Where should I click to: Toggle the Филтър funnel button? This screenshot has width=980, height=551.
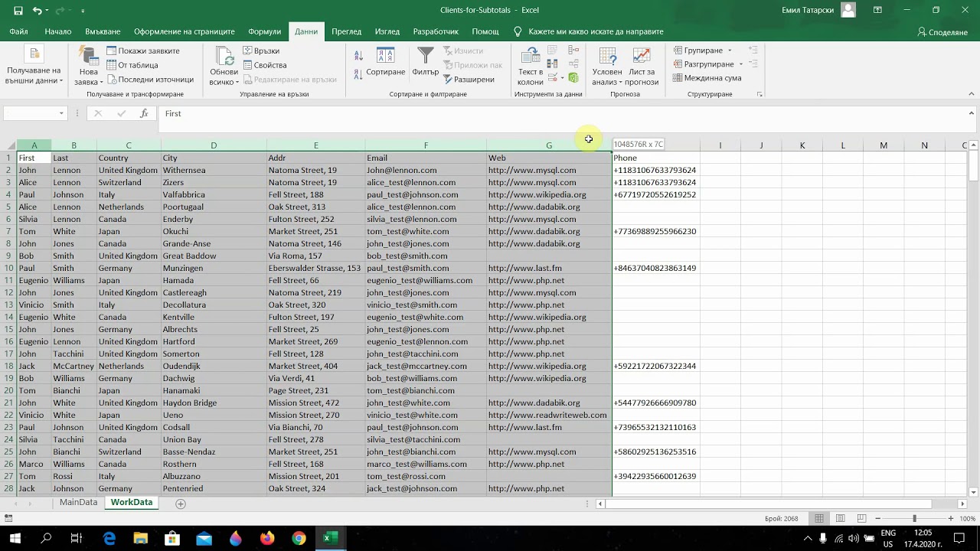click(x=425, y=63)
